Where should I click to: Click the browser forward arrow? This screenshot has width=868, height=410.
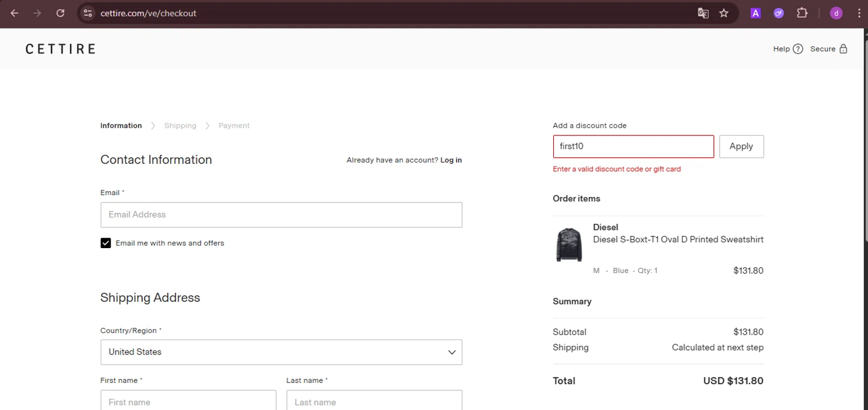pyautogui.click(x=37, y=13)
